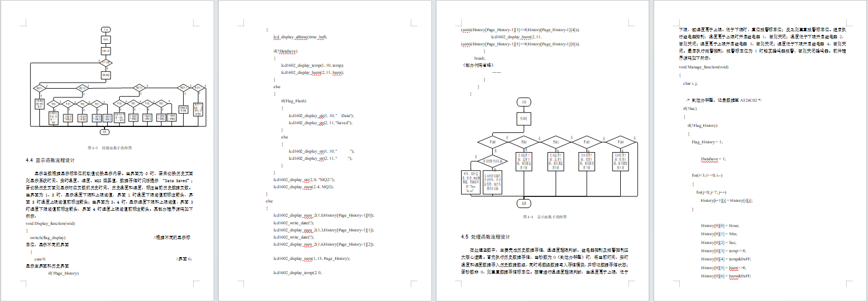This screenshot has height=302, width=868.
Task: Place cursor on void Display_function(void) line
Action: (50, 223)
